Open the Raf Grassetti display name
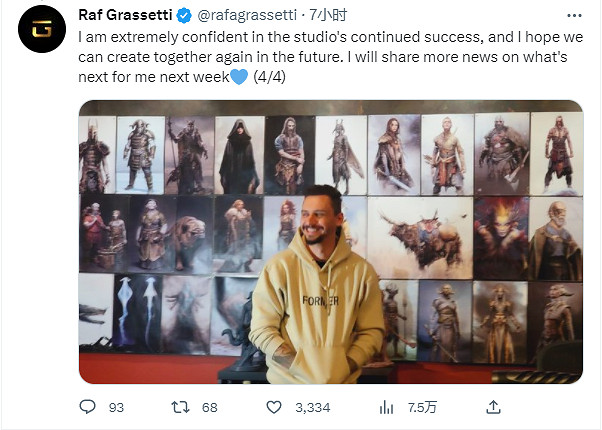602x430 pixels. click(126, 16)
